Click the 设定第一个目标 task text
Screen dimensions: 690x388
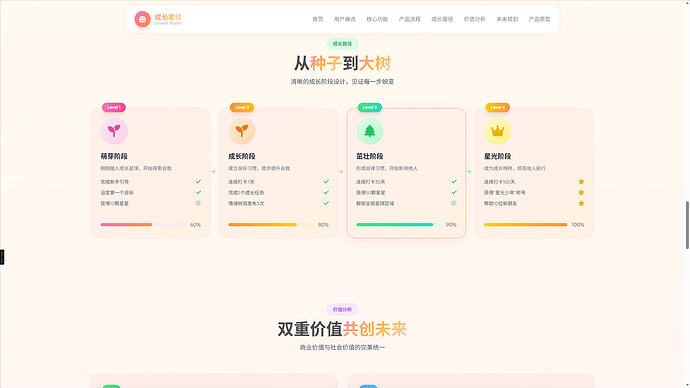pos(117,193)
